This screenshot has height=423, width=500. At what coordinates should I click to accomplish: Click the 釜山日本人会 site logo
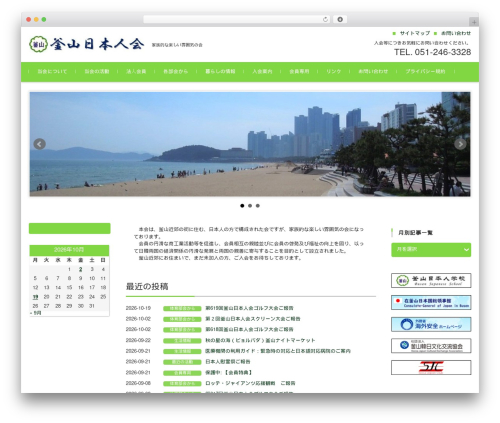pos(87,44)
